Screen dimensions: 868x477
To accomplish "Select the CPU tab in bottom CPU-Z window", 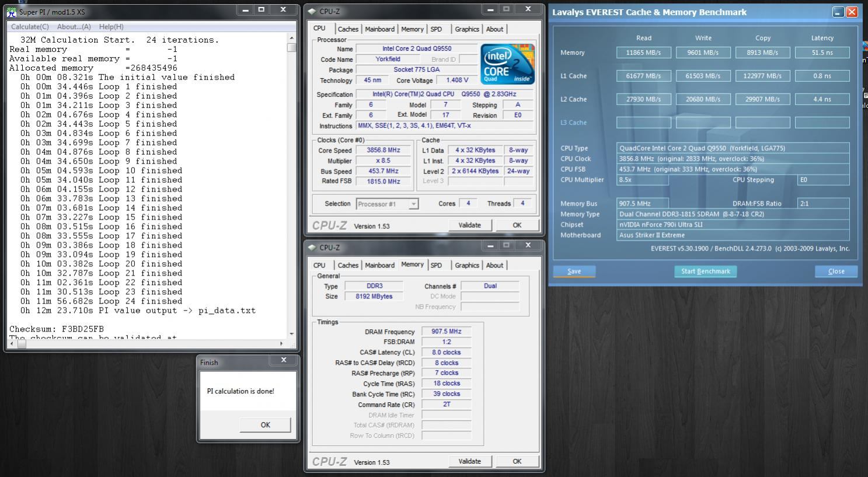I will point(319,266).
